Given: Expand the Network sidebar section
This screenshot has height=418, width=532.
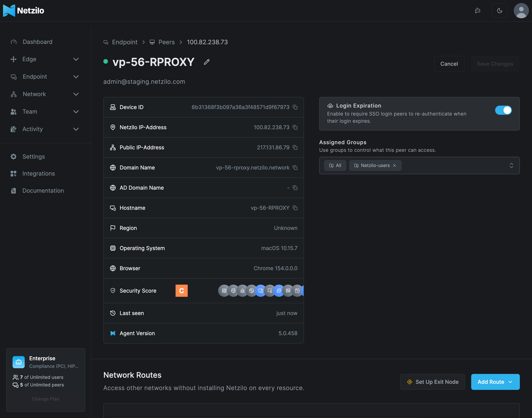Looking at the screenshot, I should point(46,94).
